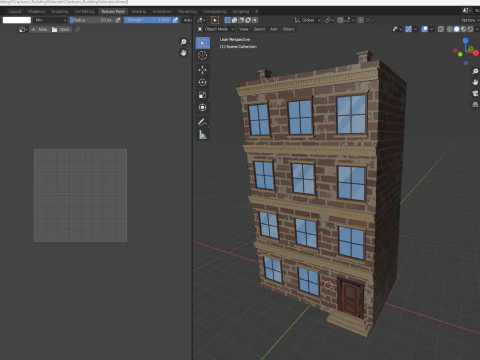Click the 3D viewport pan hand icon
Image resolution: width=480 pixels, height=360 pixels.
tap(475, 82)
